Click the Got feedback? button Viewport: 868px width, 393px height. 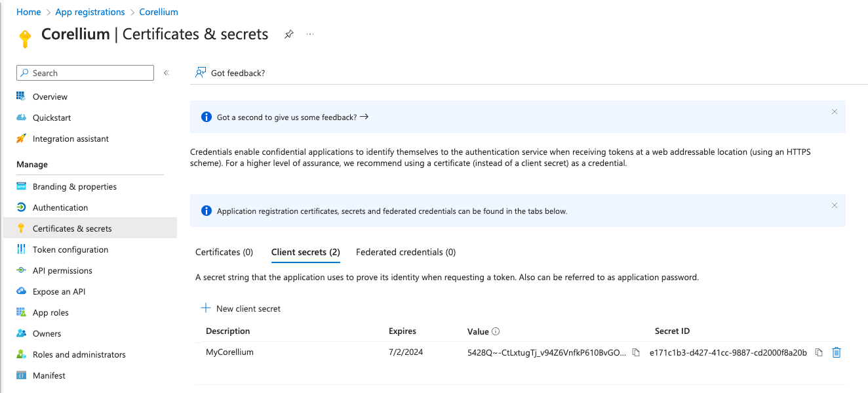click(x=230, y=73)
